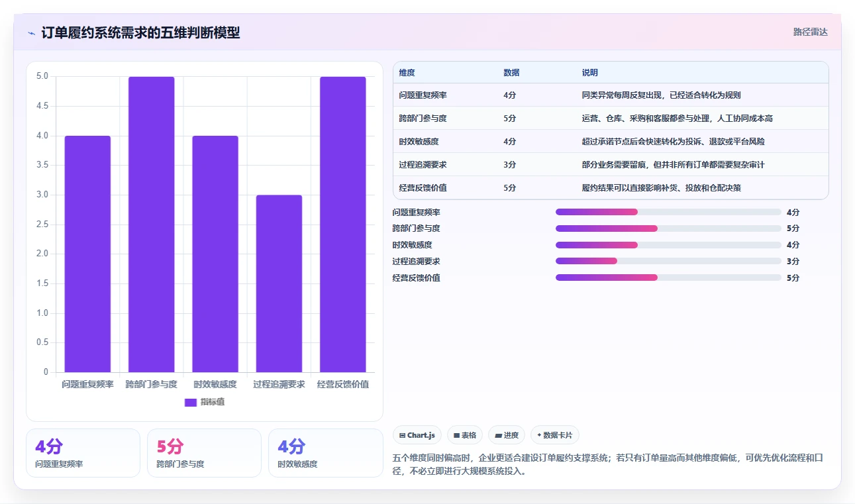Screen dimensions: 855x504
Task: Click the 问题重复频率 chart axis label
Action: (x=87, y=384)
